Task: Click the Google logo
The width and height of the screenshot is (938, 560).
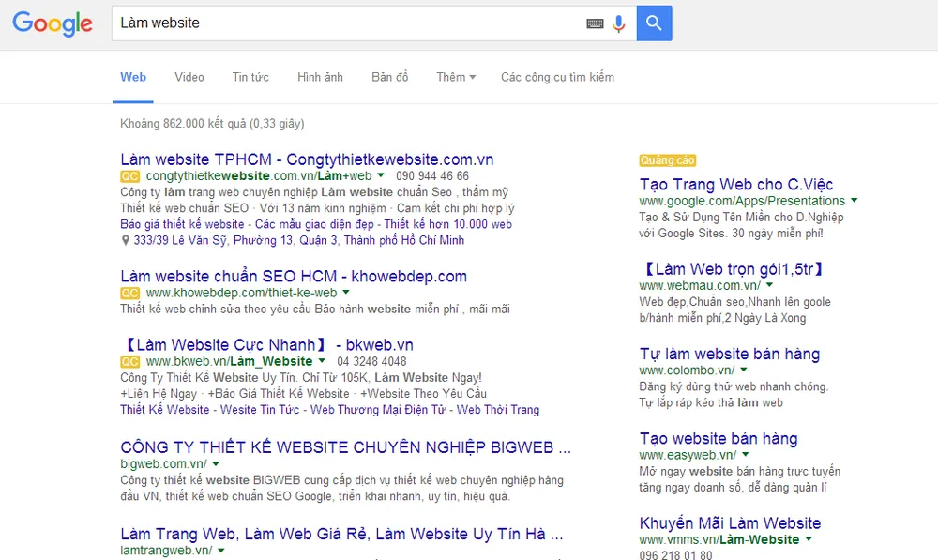Action: 53,24
